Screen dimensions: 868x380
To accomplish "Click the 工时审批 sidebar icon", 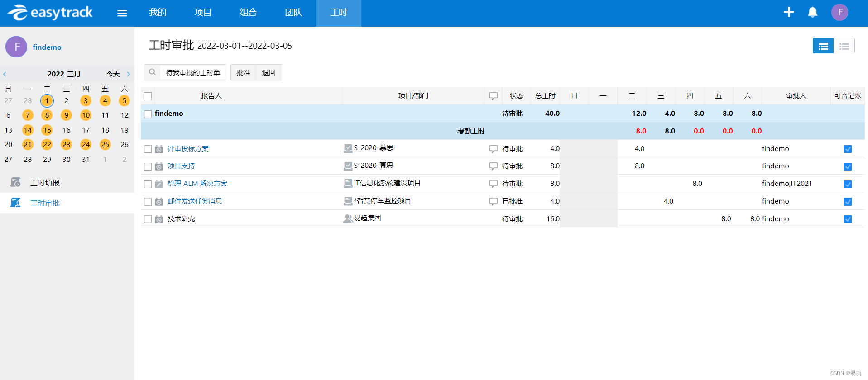I will (x=15, y=203).
